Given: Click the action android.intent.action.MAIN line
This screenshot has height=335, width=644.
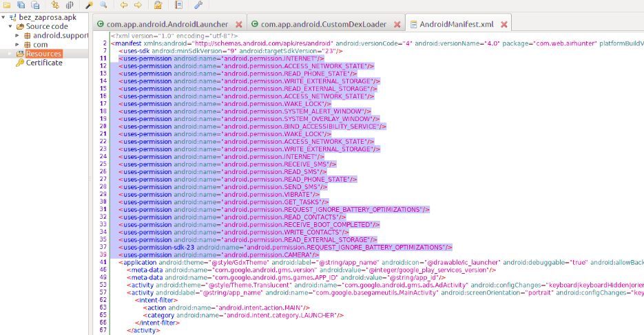Looking at the screenshot, I should pyautogui.click(x=227, y=308).
